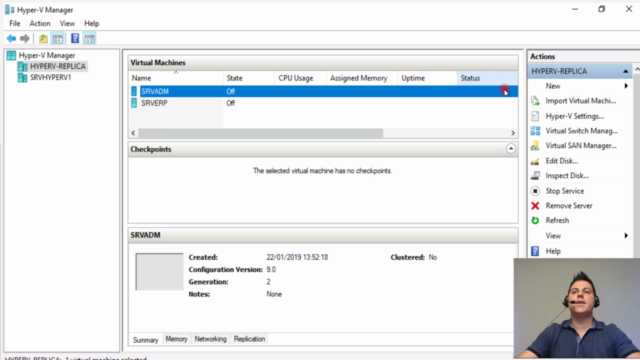This screenshot has width=640, height=360.
Task: Click the Virtual SAN Manager icon
Action: [x=535, y=146]
